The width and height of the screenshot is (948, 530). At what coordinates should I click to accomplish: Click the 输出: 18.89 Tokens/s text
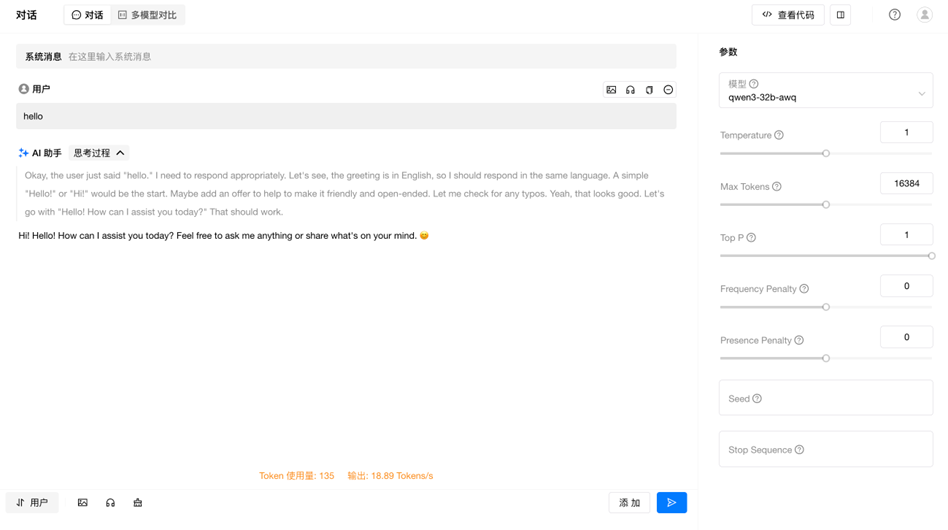click(391, 476)
